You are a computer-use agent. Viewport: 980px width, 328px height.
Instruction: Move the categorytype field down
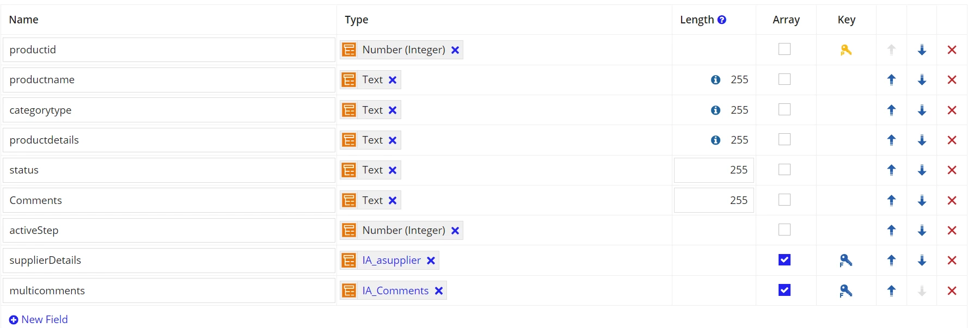coord(922,110)
